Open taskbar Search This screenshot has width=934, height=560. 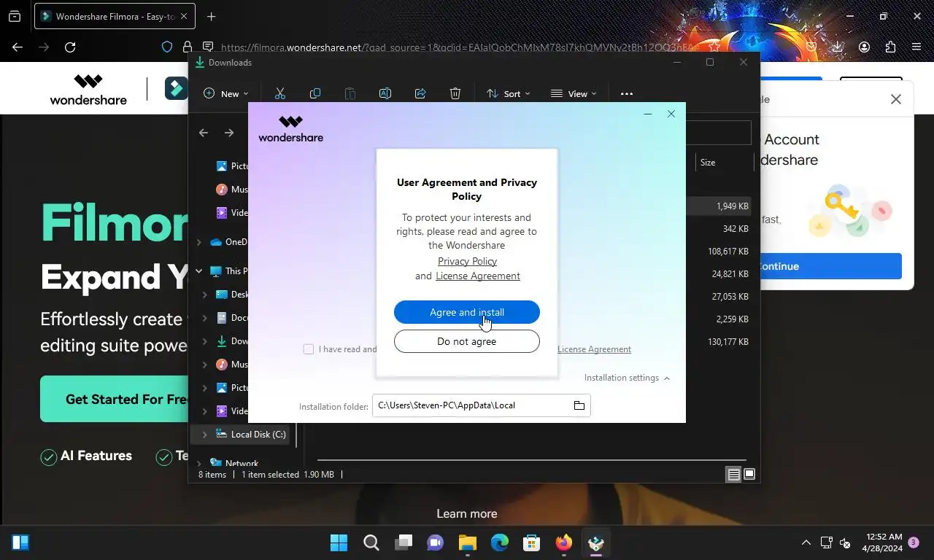(371, 542)
